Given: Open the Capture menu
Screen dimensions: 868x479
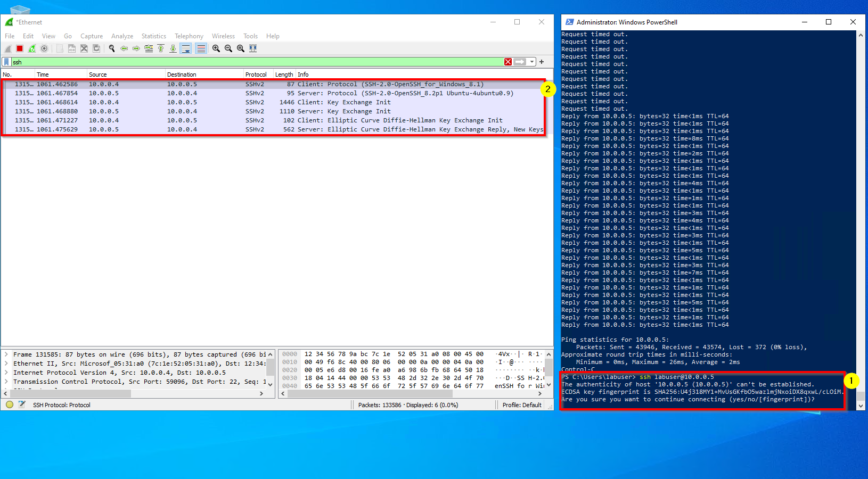Looking at the screenshot, I should coord(92,36).
